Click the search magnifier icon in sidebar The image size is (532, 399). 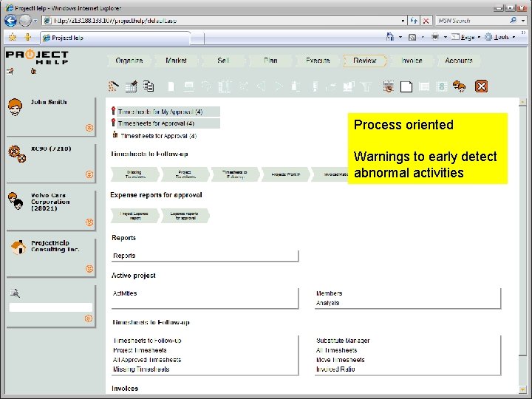click(x=15, y=293)
